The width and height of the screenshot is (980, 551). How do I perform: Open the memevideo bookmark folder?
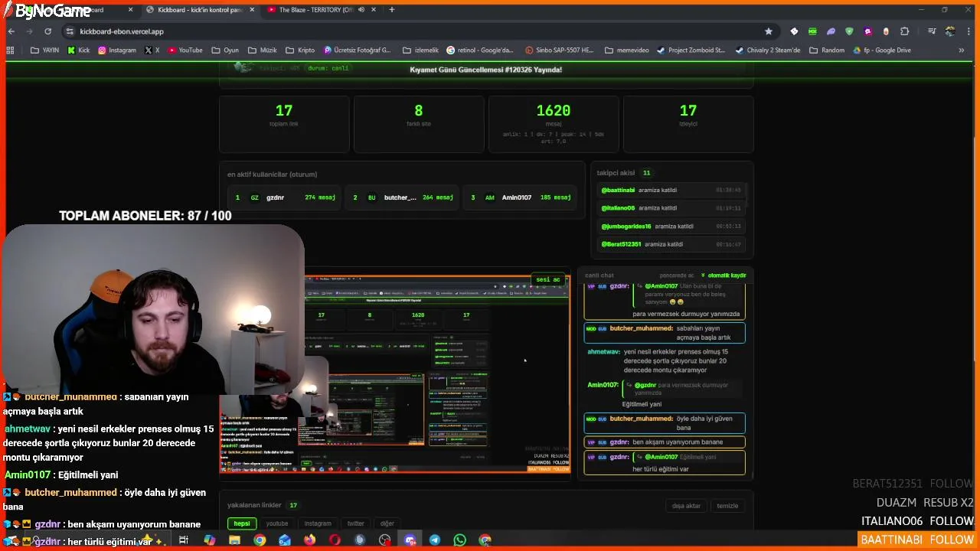pyautogui.click(x=626, y=51)
